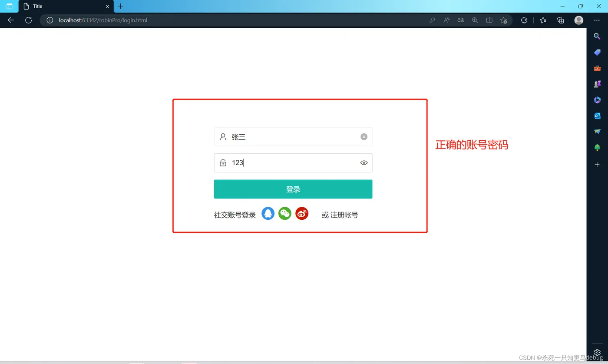The image size is (608, 364).
Task: Click the green 登录 button
Action: [x=293, y=189]
